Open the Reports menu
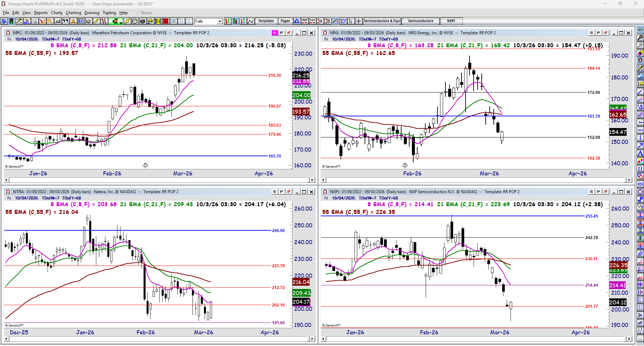This screenshot has height=346, width=644. (x=41, y=13)
